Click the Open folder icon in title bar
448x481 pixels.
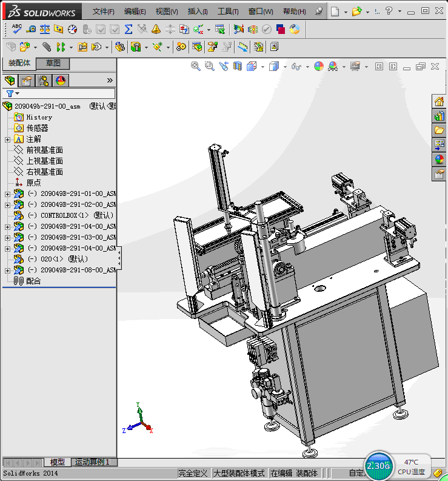[x=356, y=12]
